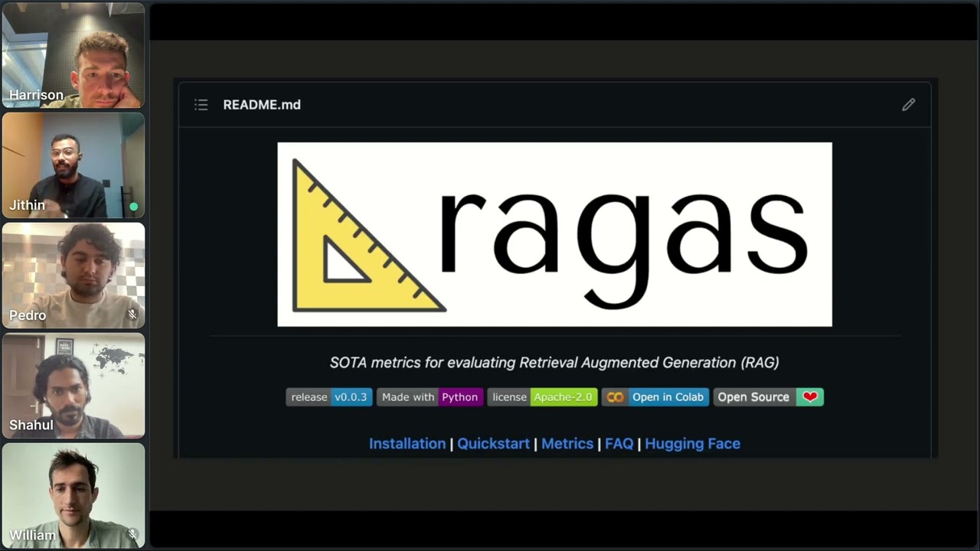Open the license Apache-2.0 badge
This screenshot has width=980, height=551.
(542, 397)
